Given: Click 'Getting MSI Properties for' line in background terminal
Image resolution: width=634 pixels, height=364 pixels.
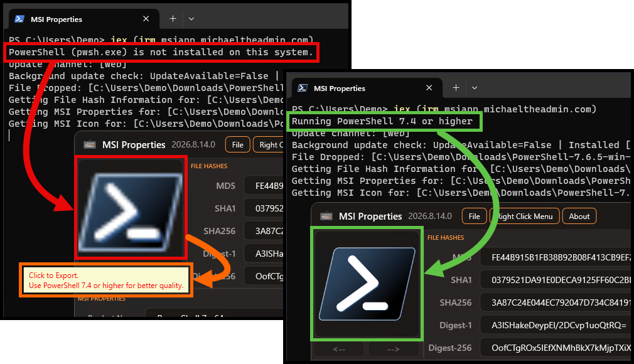Looking at the screenshot, I should 146,112.
